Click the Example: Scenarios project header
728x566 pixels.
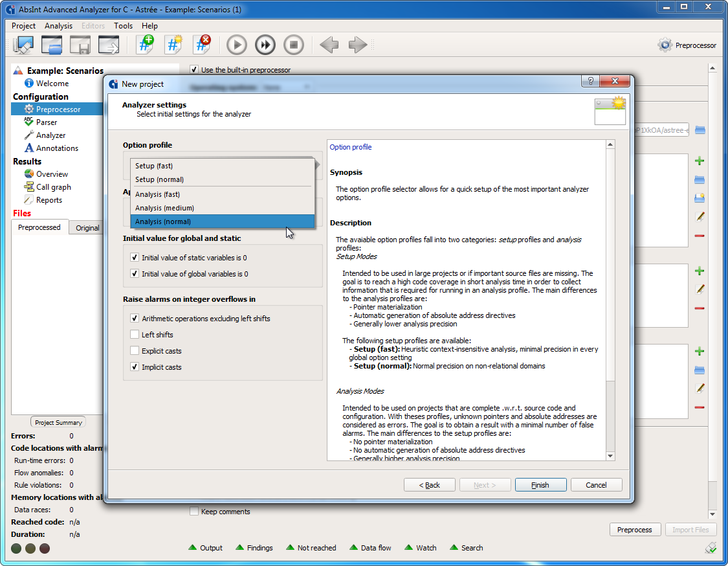tap(65, 71)
